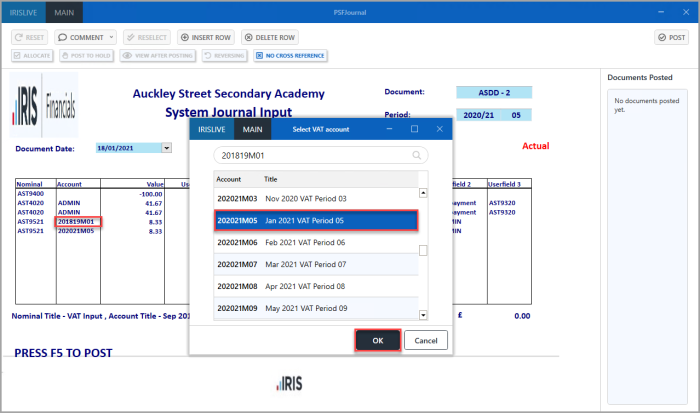
Task: Maximize the Select VAT account dialog
Action: [414, 129]
